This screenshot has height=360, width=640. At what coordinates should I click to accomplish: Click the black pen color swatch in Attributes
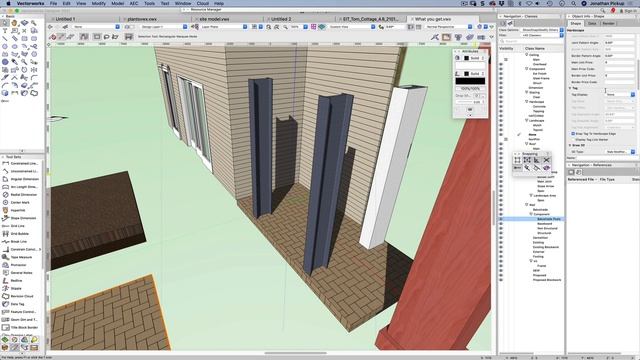(x=467, y=74)
